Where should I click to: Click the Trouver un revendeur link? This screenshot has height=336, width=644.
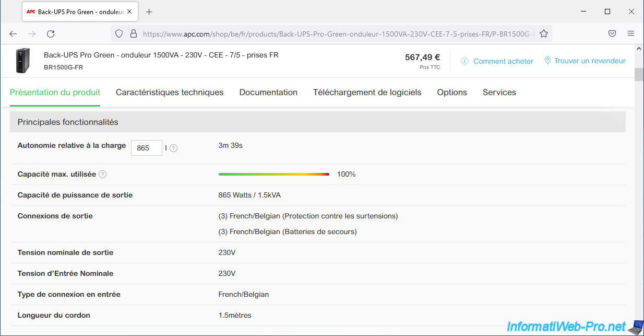tap(589, 61)
